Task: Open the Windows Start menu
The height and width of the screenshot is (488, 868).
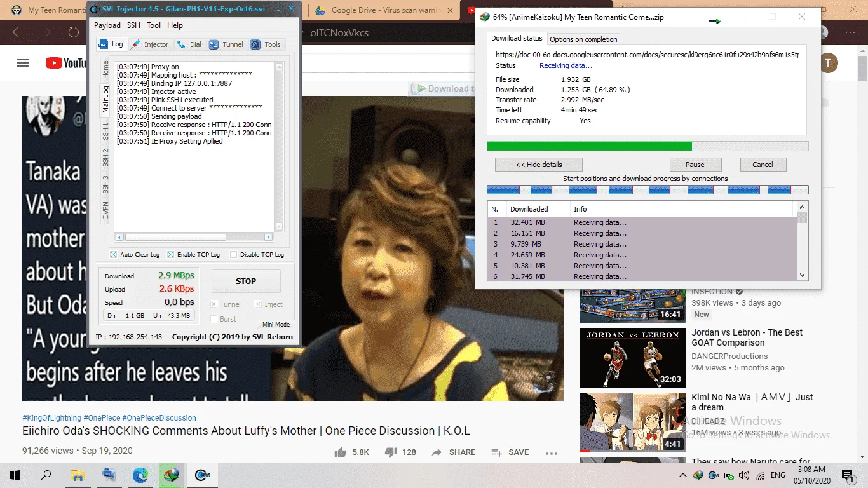Action: pyautogui.click(x=15, y=475)
